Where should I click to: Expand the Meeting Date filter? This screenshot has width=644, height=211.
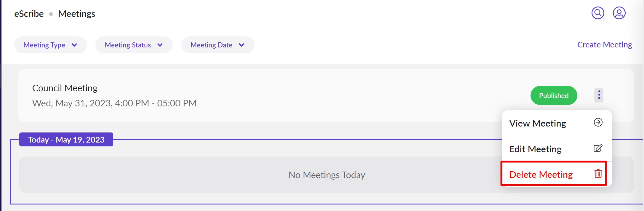[x=217, y=45]
